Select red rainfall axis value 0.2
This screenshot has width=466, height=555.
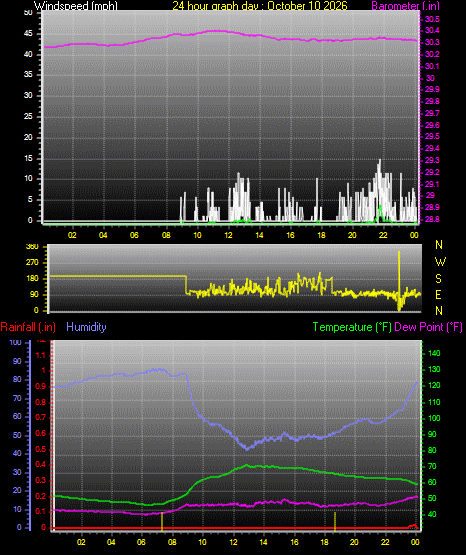point(41,496)
